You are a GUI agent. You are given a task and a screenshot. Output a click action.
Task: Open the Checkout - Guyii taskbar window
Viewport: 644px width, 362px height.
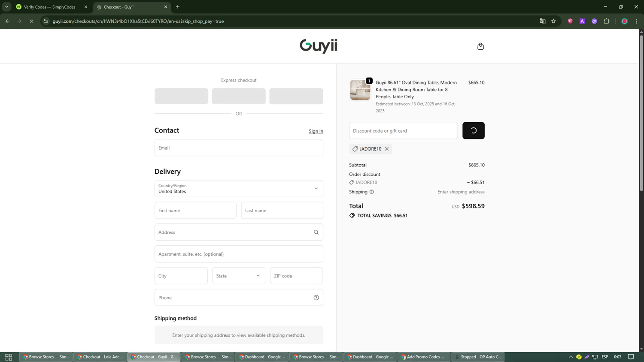155,357
